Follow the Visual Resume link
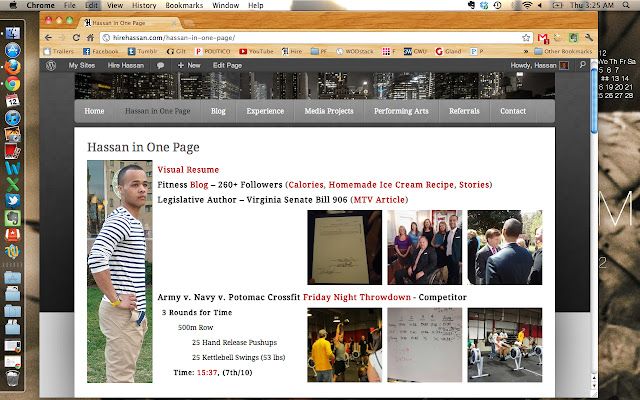Image resolution: width=640 pixels, height=400 pixels. (x=188, y=170)
